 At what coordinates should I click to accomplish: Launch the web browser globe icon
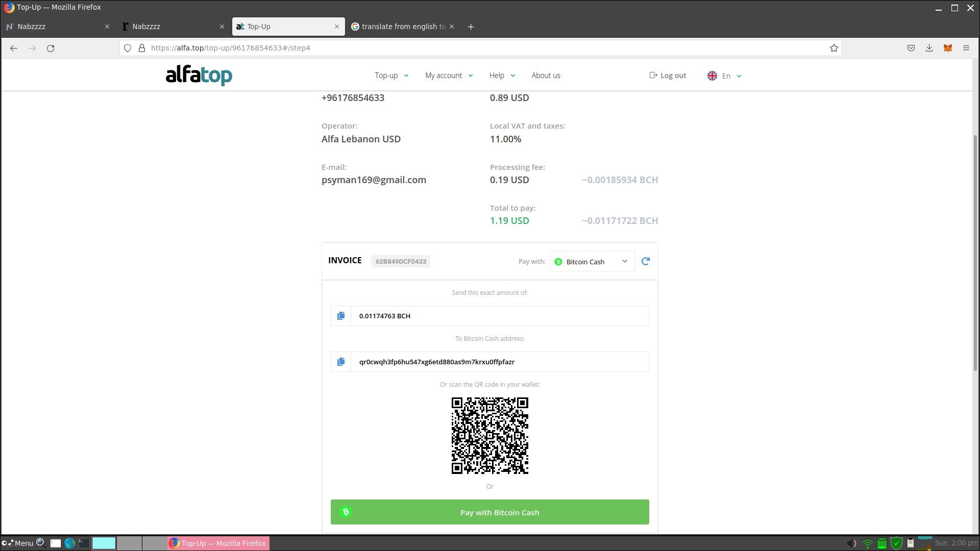click(x=70, y=543)
